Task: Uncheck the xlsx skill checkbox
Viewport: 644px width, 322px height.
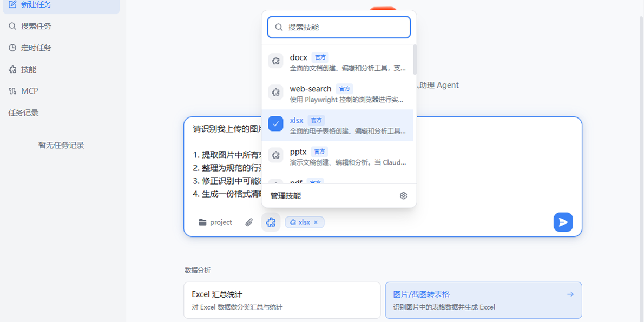Action: point(275,124)
